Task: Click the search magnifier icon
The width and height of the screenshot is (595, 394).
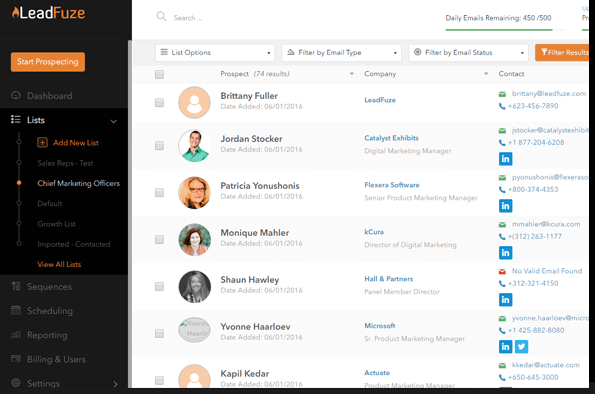Action: pyautogui.click(x=161, y=16)
